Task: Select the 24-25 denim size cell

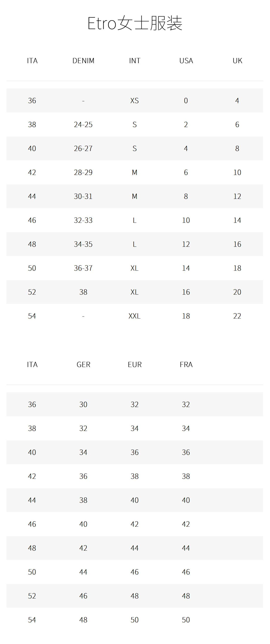Action: [x=83, y=125]
